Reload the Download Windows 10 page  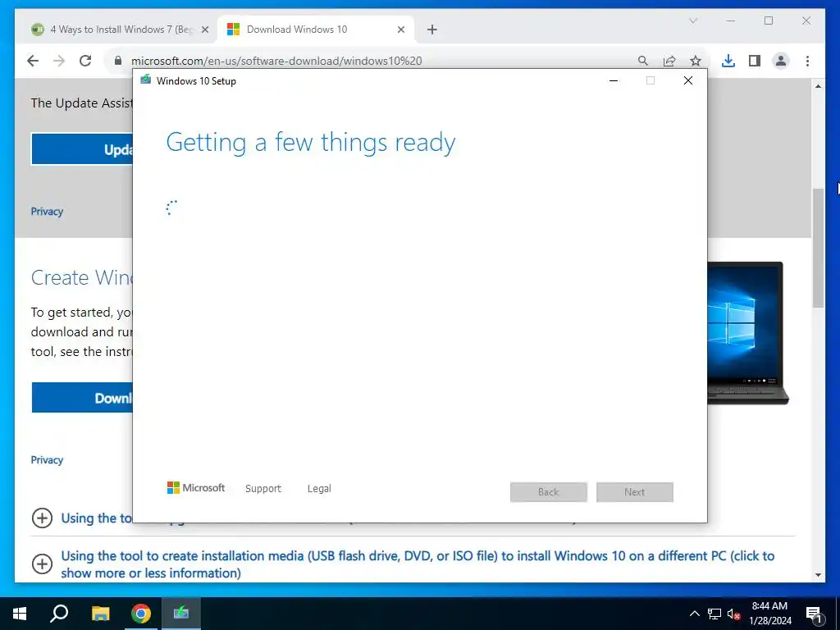85,61
